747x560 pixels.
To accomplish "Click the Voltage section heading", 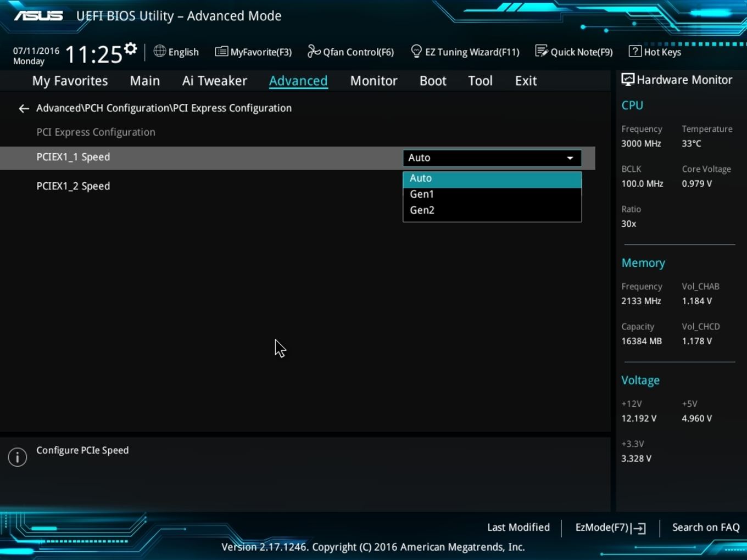I will coord(640,380).
